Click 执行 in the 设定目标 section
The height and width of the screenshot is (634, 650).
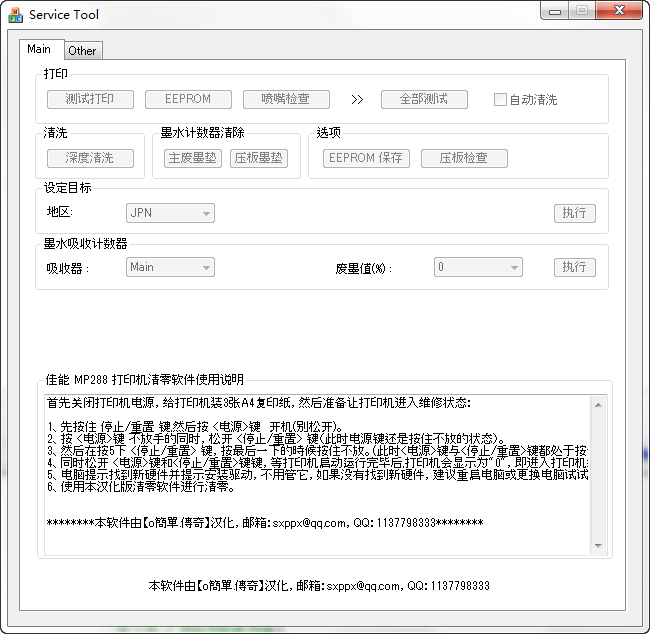point(574,213)
